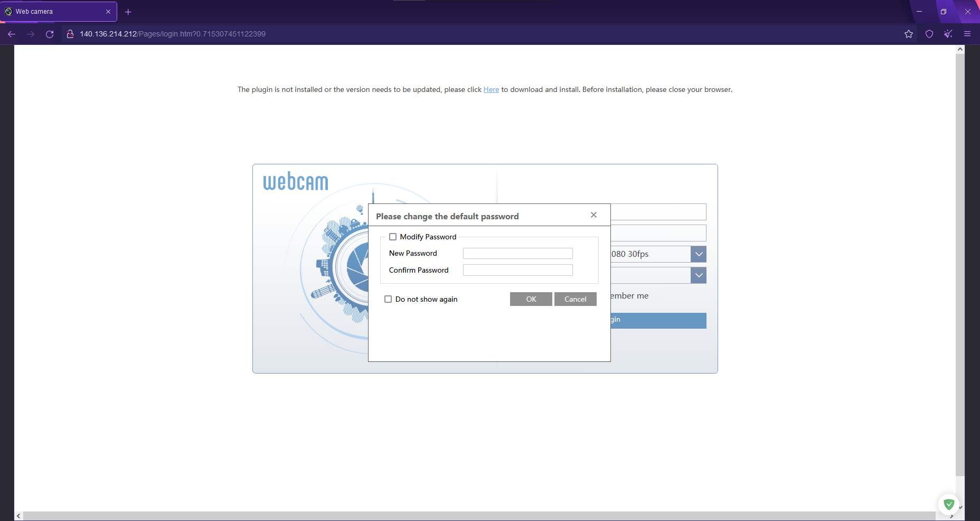The height and width of the screenshot is (521, 980).
Task: Close the Web camera tab
Action: pyautogui.click(x=108, y=12)
